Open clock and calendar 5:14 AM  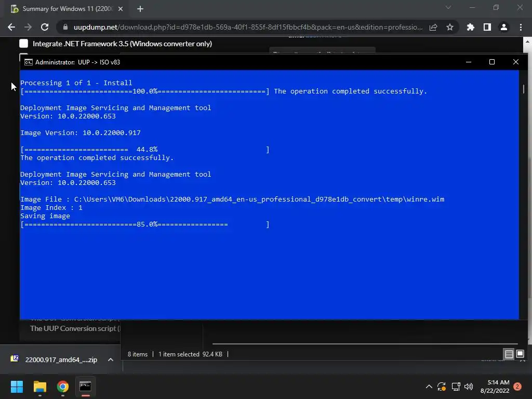click(495, 387)
